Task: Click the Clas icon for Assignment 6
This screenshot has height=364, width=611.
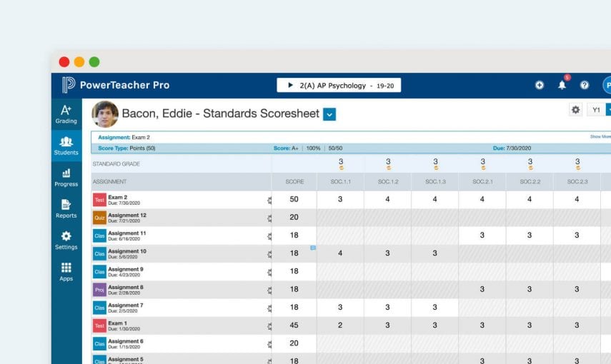Action: 100,344
